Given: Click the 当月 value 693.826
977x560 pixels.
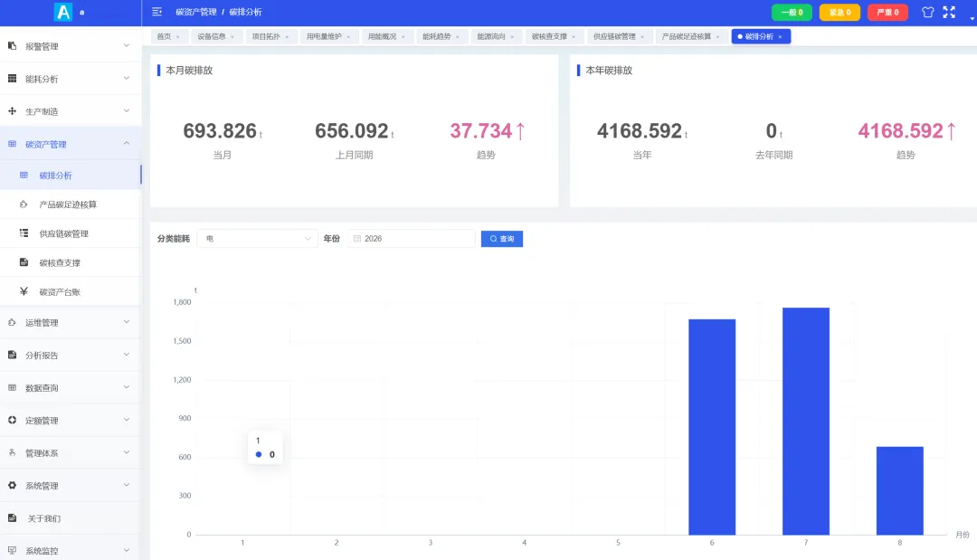Looking at the screenshot, I should (x=219, y=131).
